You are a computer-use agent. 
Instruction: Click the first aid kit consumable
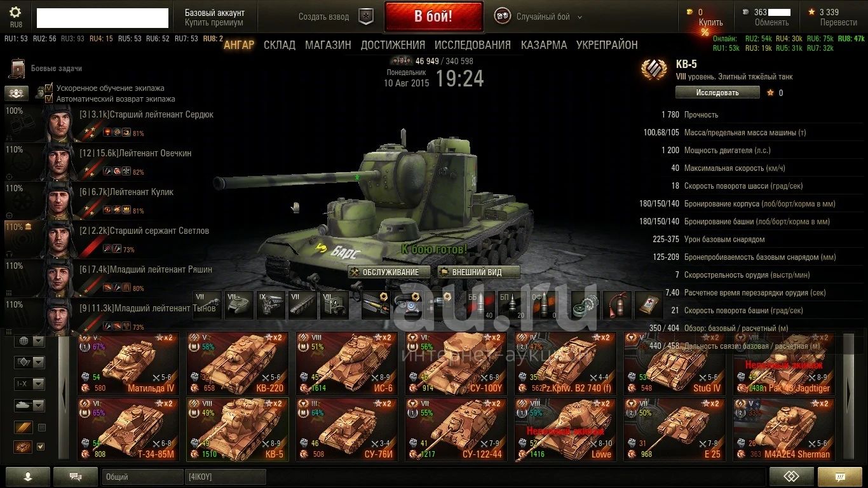click(x=648, y=305)
